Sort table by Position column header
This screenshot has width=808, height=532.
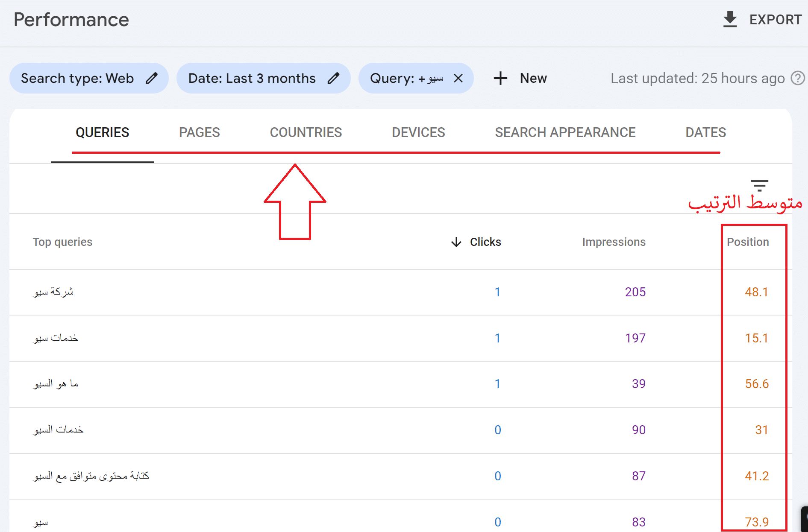(x=748, y=242)
